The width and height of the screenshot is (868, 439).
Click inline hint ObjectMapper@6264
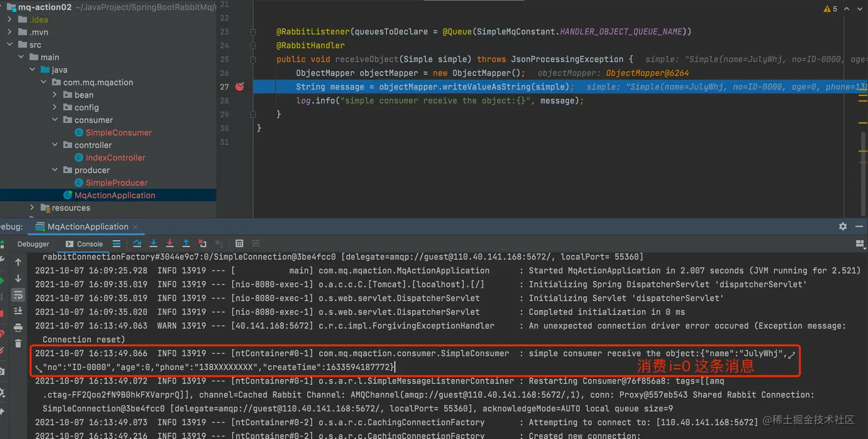pos(648,73)
